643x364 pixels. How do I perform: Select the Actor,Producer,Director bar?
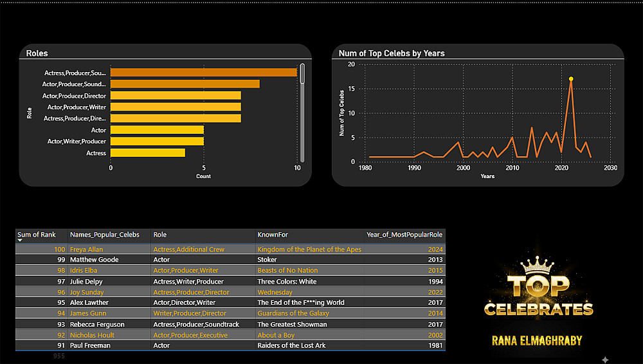176,96
